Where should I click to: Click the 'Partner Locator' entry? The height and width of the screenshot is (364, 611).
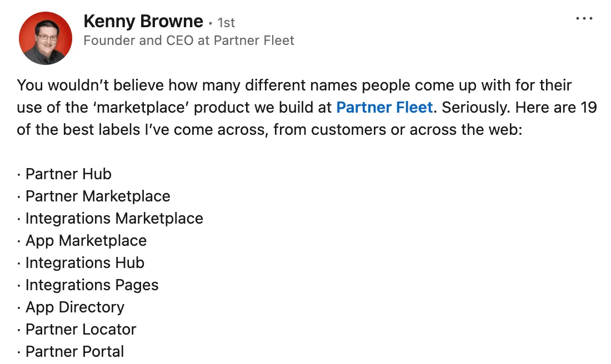[81, 330]
